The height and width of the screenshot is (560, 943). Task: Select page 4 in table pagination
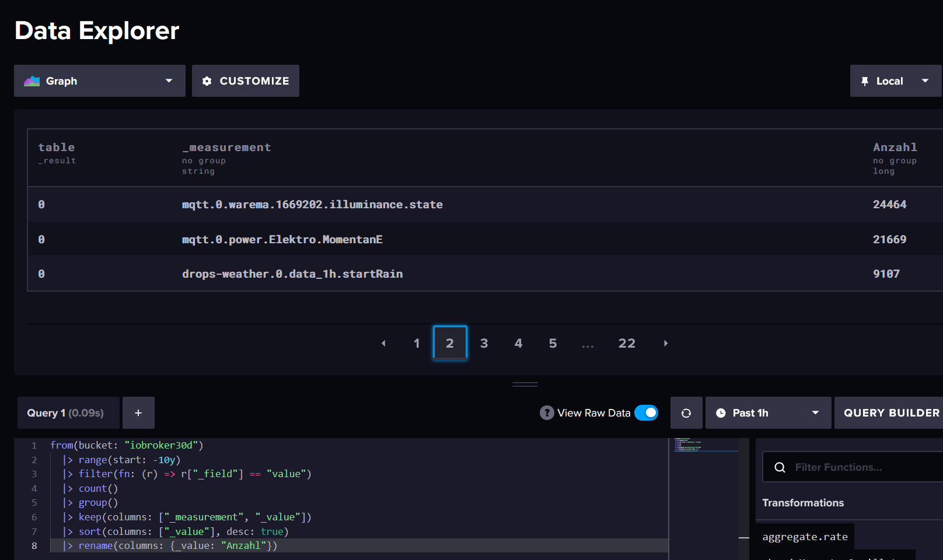coord(518,343)
